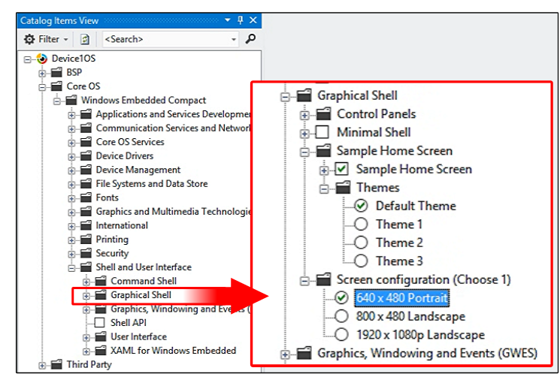Expand the Control Panels node

(304, 115)
